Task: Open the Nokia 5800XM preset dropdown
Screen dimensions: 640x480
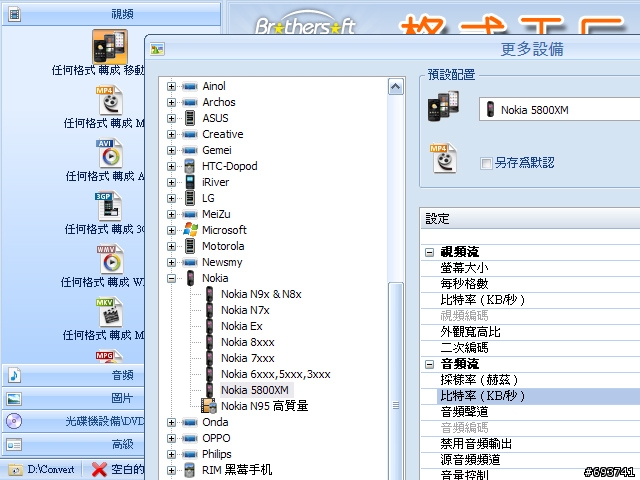Action: click(560, 109)
